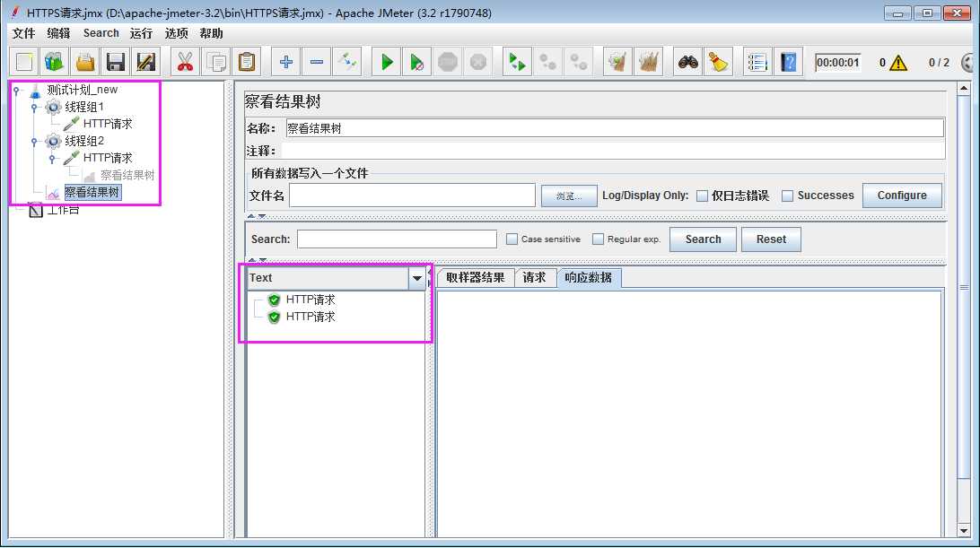Image resolution: width=980 pixels, height=548 pixels.
Task: Collapse the 测试计划_new tree node
Action: tap(16, 90)
